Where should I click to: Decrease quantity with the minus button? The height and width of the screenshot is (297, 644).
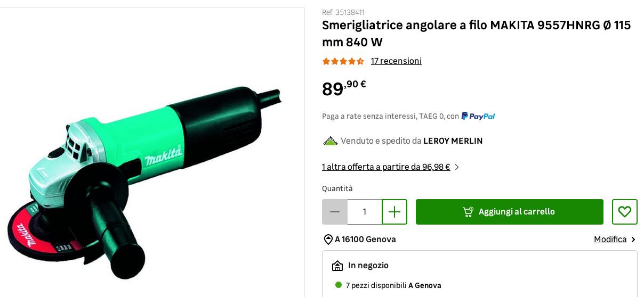(x=335, y=212)
